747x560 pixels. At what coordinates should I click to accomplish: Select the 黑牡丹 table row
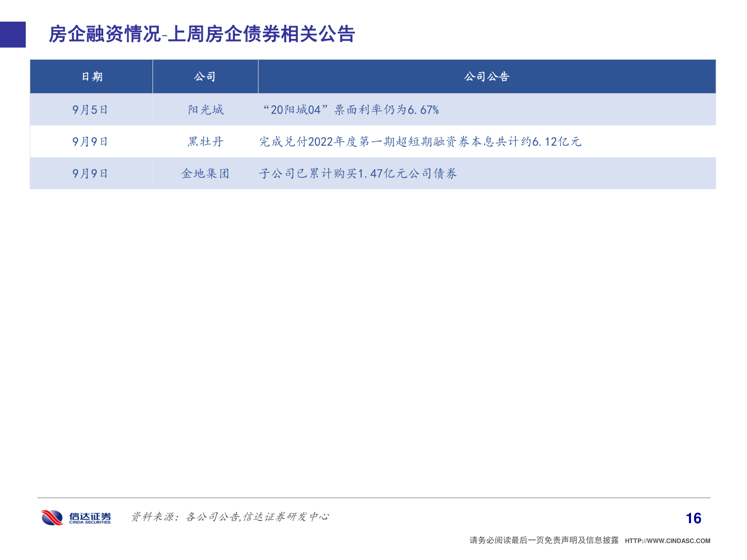374,142
